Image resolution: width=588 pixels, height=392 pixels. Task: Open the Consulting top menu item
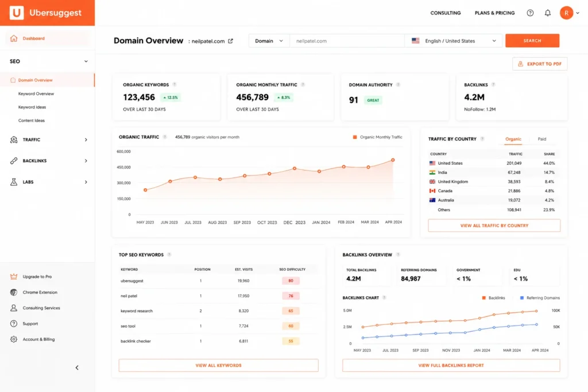coord(446,13)
